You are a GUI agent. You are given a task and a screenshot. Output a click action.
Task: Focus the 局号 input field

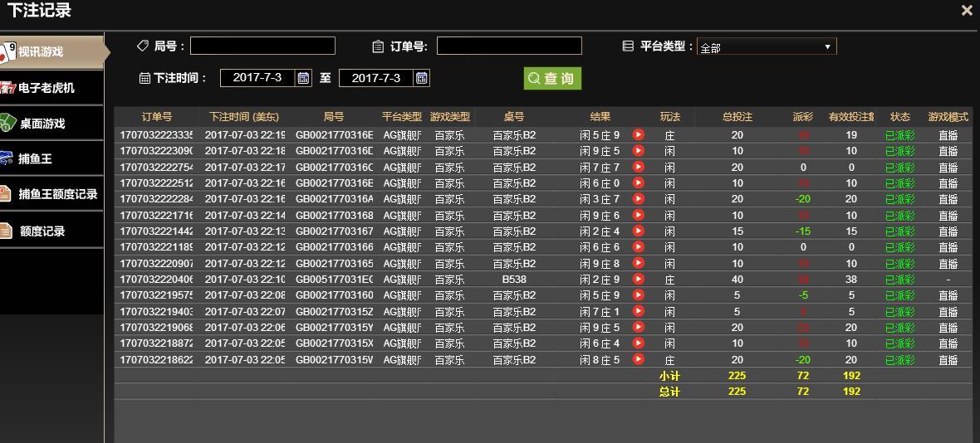pos(262,46)
